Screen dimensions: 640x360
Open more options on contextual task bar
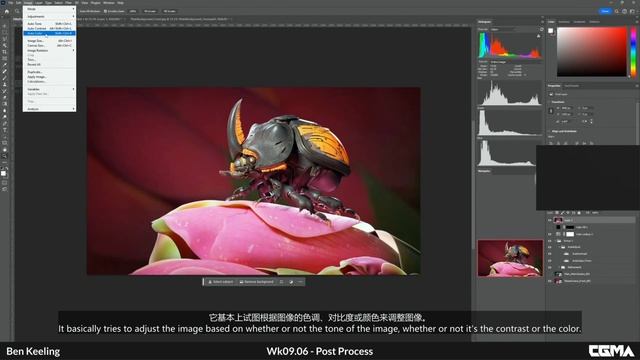[x=300, y=282]
